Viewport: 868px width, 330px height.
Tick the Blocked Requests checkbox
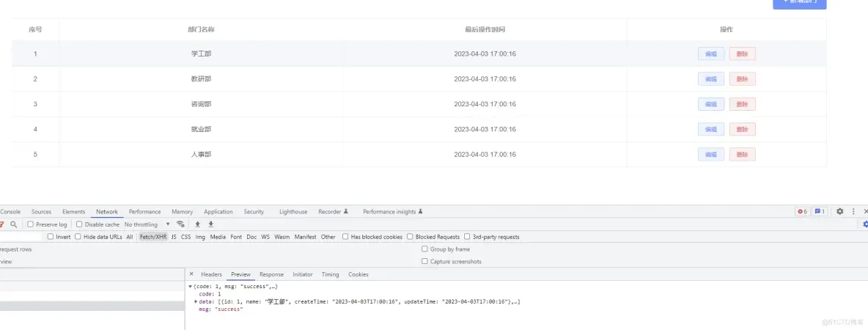pyautogui.click(x=411, y=236)
